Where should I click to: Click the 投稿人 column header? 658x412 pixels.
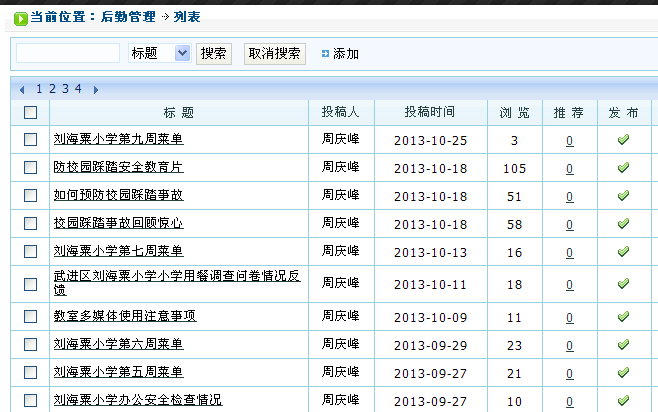pyautogui.click(x=340, y=112)
